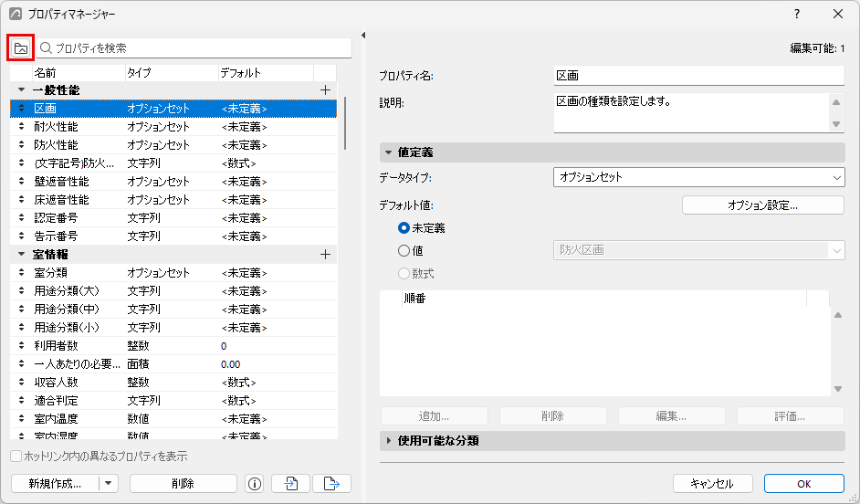Click the export properties icon button
The image size is (860, 504).
331,484
